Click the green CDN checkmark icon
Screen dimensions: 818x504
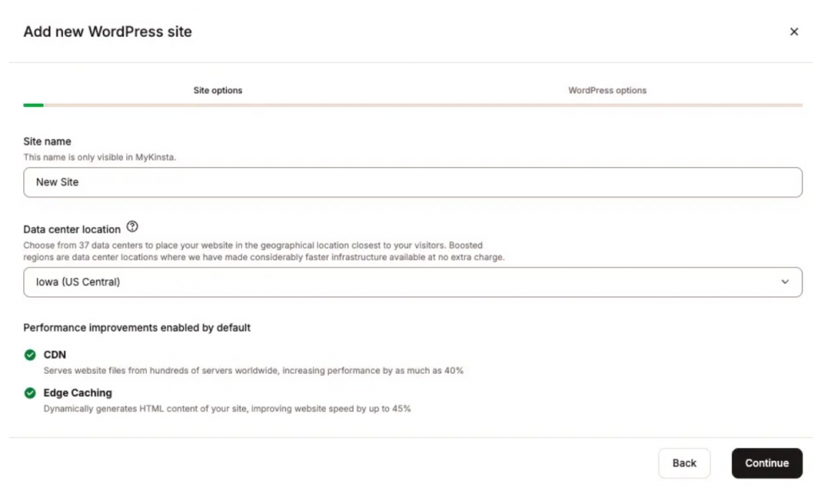tap(30, 355)
